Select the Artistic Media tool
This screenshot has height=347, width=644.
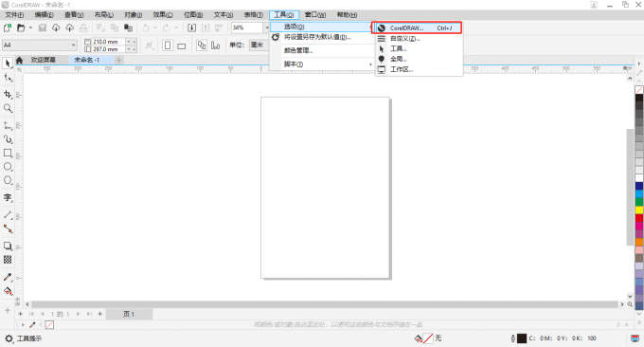coord(8,139)
